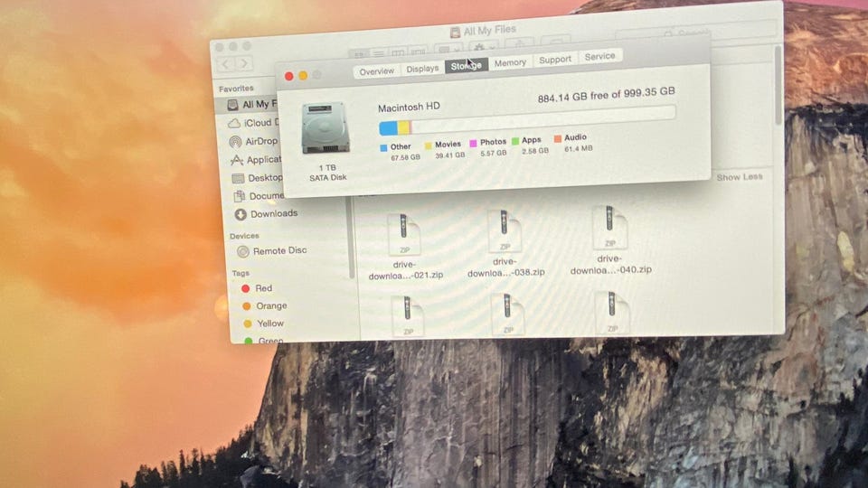
Task: Select Remote Disc under Devices
Action: pos(272,251)
